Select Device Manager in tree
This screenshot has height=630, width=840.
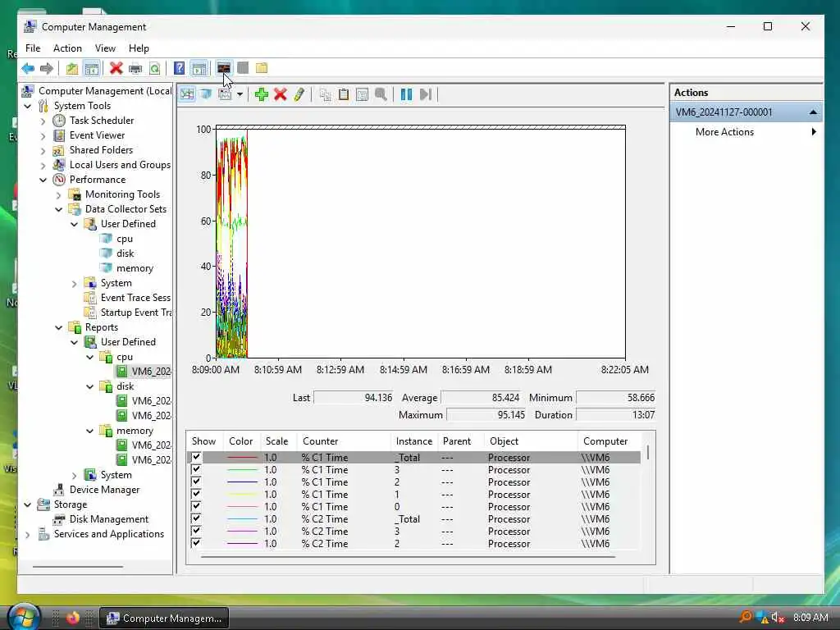point(104,490)
